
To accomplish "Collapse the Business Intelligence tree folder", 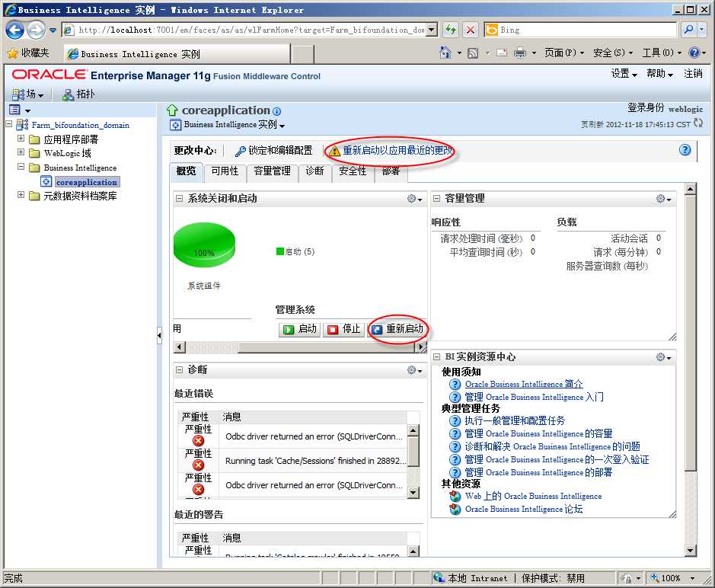I will coord(21,167).
